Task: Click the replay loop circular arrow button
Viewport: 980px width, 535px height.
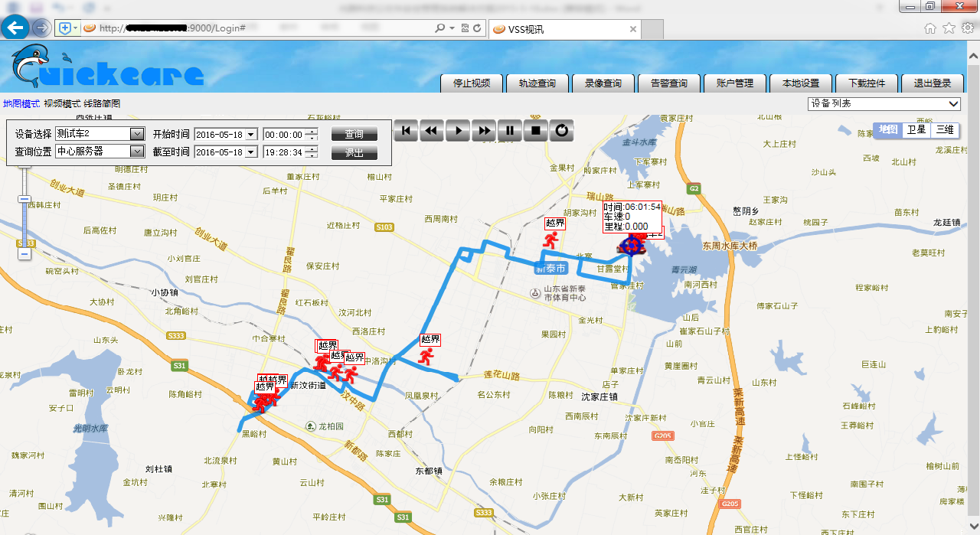Action: pyautogui.click(x=562, y=131)
